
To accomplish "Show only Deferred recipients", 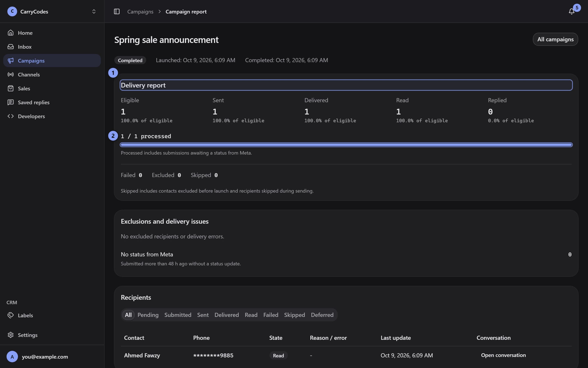I will pos(322,315).
